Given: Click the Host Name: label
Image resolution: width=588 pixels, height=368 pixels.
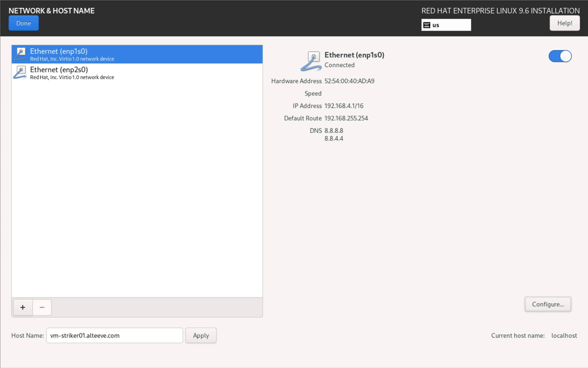Looking at the screenshot, I should click(28, 336).
